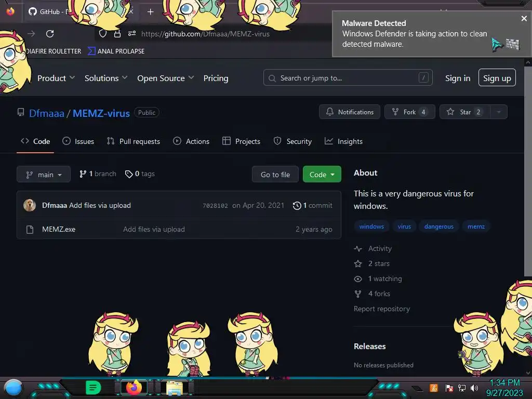Screen dimensions: 532x399
Task: Click the Sign up button
Action: point(497,78)
